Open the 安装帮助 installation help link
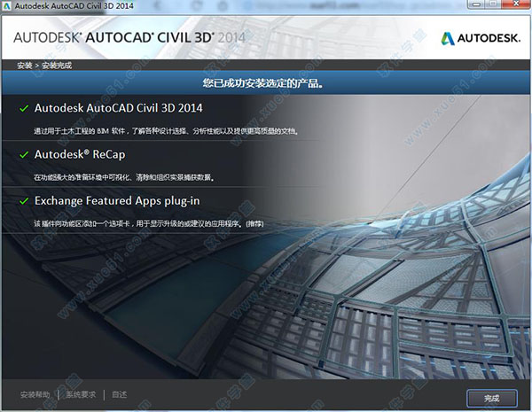 click(35, 394)
